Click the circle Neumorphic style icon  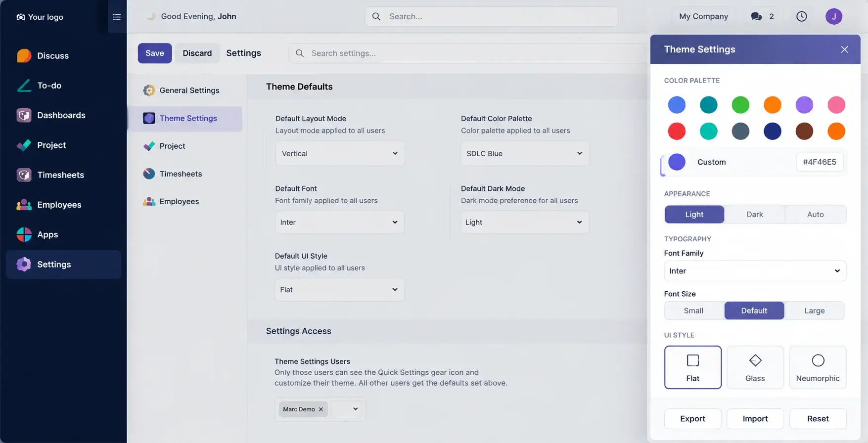(x=818, y=360)
